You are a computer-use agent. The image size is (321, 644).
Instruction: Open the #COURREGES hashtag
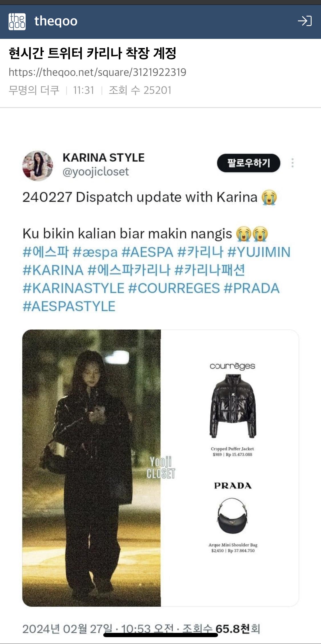point(174,288)
